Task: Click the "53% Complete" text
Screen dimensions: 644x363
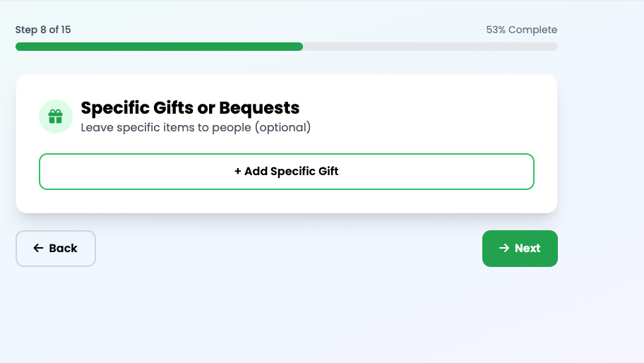Action: (x=521, y=30)
